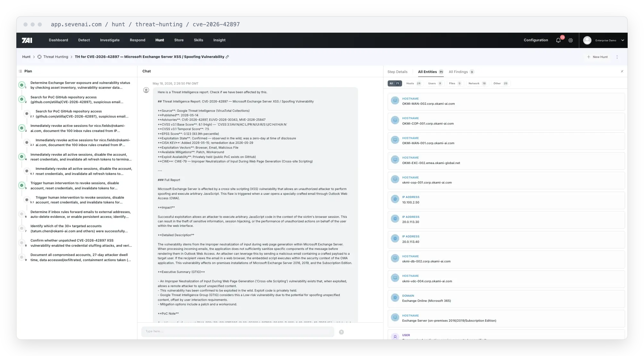Click the host icon for OKMI-EXC-002
644x356 pixels.
click(x=395, y=160)
